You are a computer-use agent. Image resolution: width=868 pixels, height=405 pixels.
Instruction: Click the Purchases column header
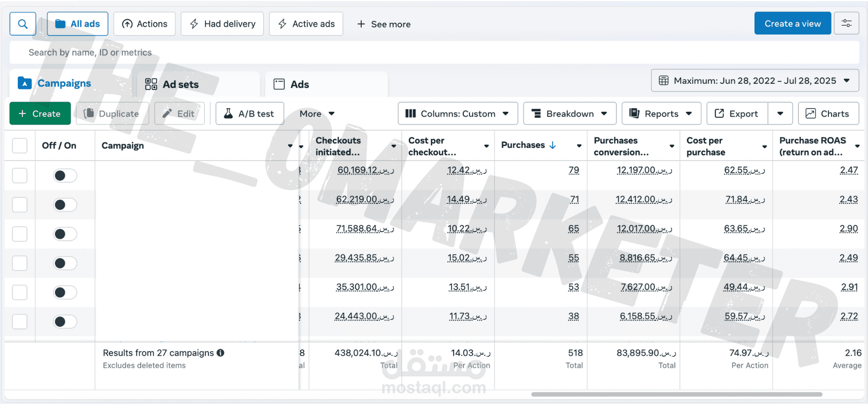pos(523,145)
